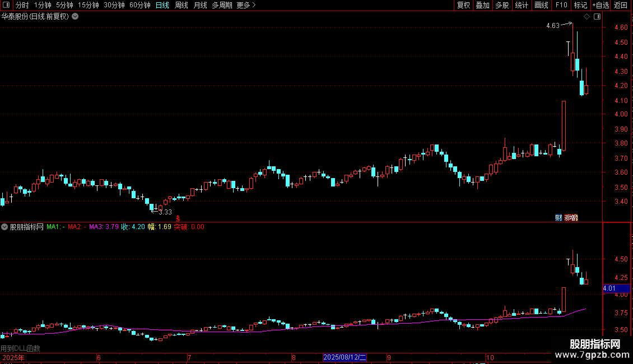Open the 多股 multi-stock view
Image resolution: width=633 pixels, height=364 pixels.
502,5
